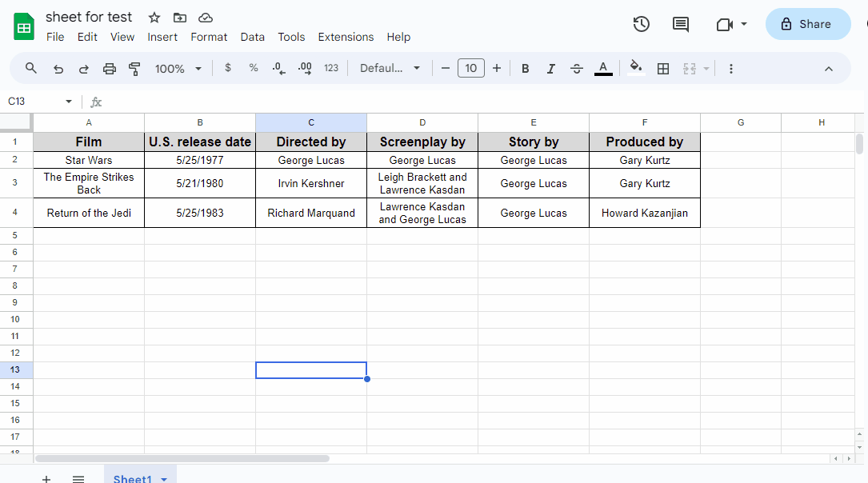Select column C header

click(311, 122)
